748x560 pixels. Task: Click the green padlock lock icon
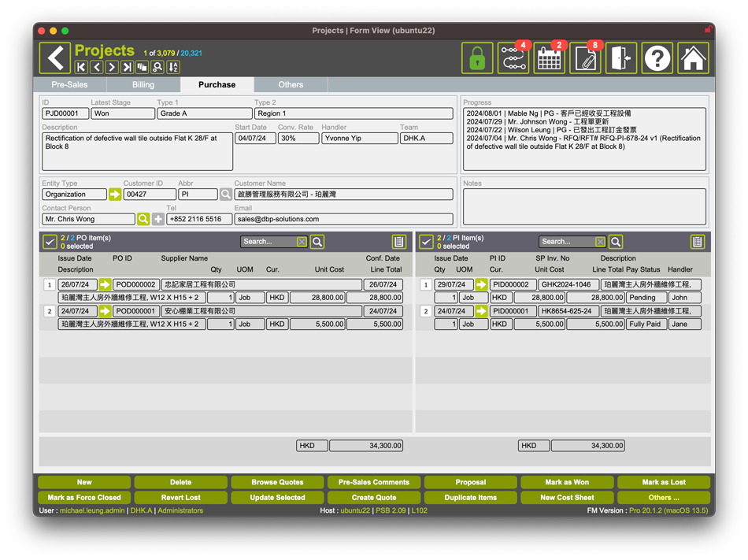[x=477, y=59]
